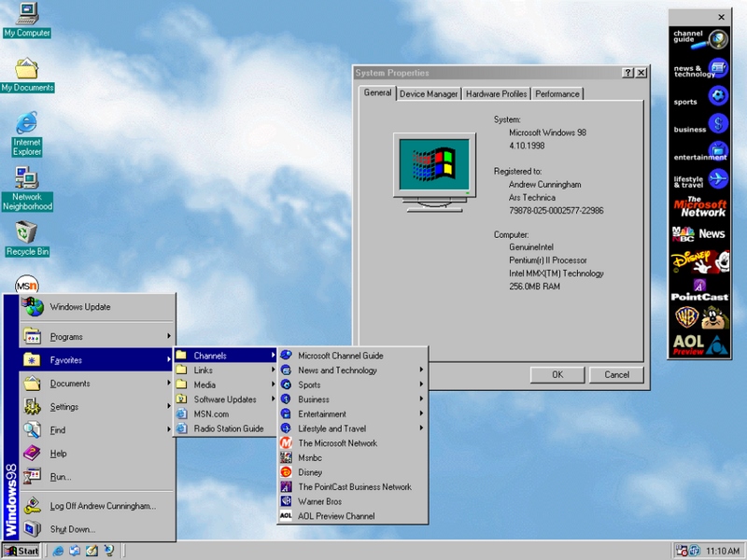Open the View Channels quick launch icon
The height and width of the screenshot is (560, 747).
coord(108,551)
